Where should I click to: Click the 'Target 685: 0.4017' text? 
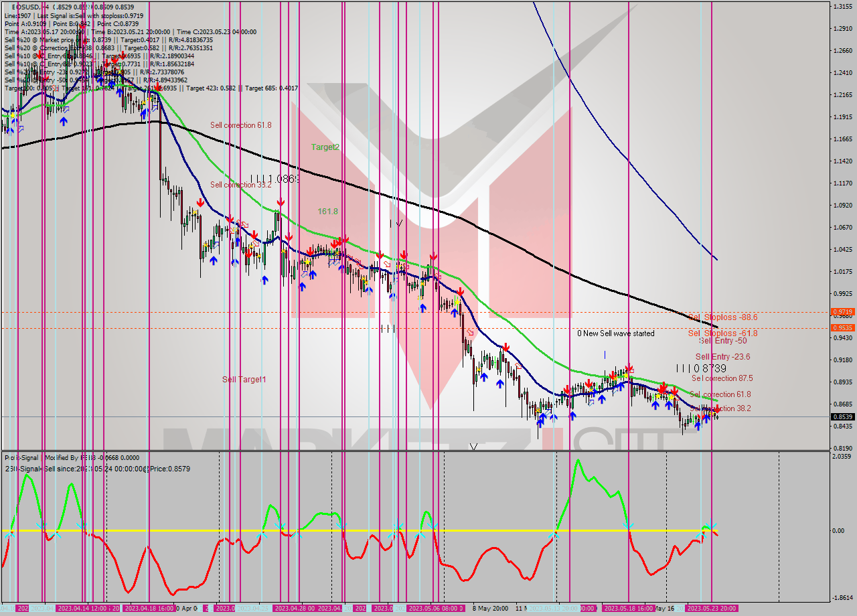click(271, 88)
